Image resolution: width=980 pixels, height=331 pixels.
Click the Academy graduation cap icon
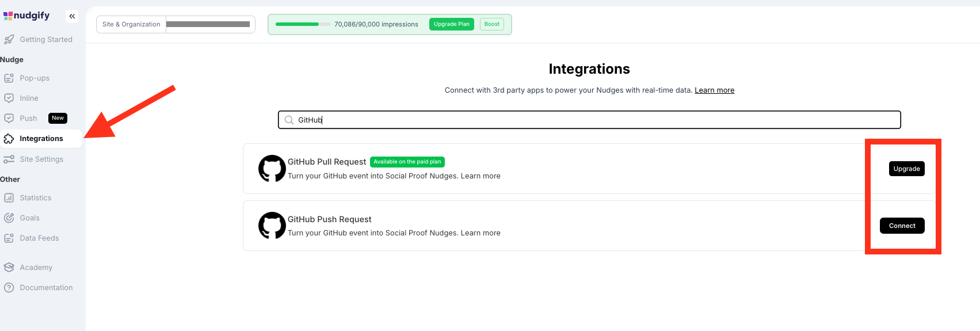[9, 267]
